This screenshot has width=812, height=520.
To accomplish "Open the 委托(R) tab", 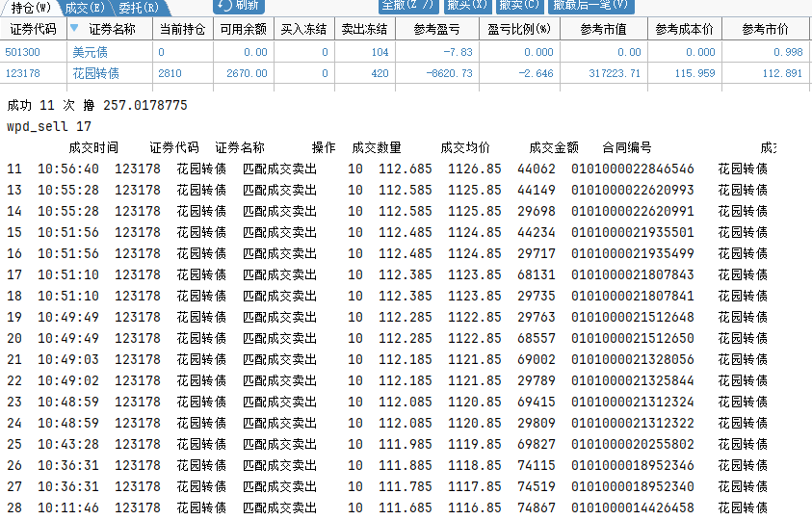I will (139, 7).
